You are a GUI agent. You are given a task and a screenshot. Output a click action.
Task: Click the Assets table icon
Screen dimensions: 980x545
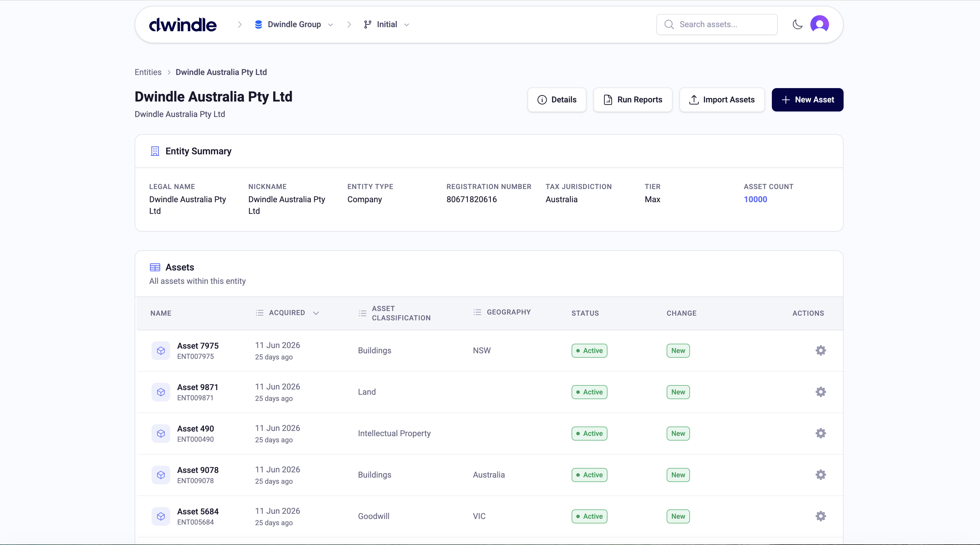[x=155, y=267]
